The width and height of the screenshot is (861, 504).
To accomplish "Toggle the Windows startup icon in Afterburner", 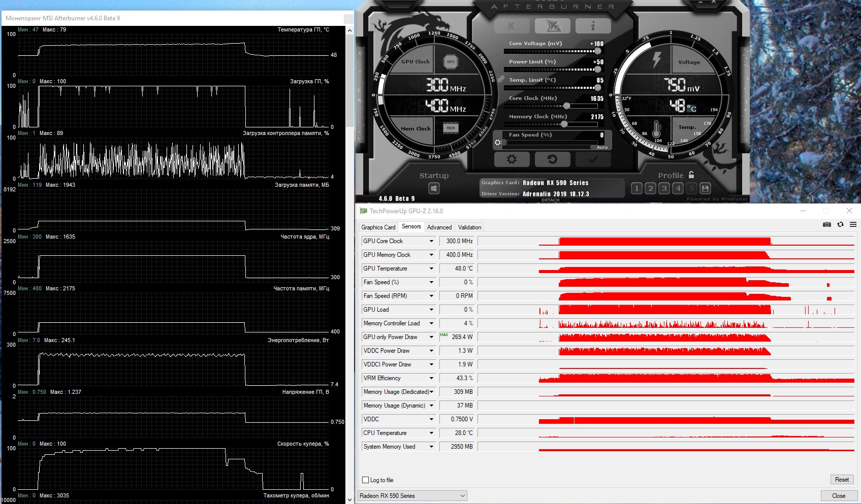I will point(434,188).
